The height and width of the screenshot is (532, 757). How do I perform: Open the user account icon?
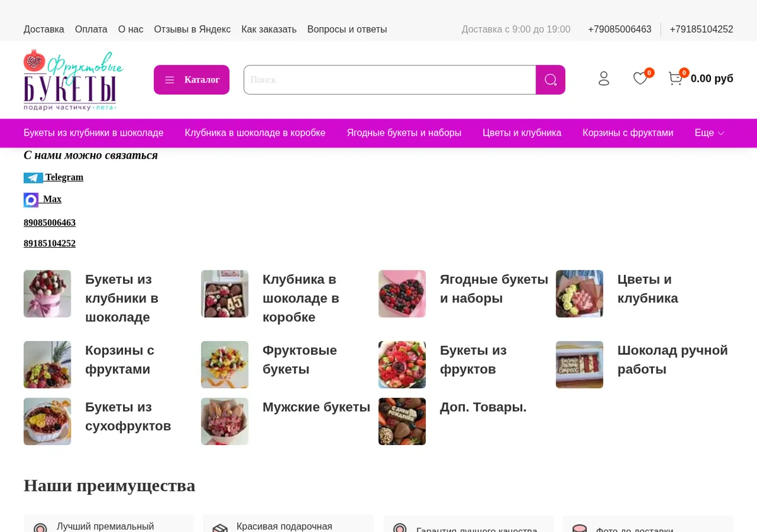(x=604, y=78)
